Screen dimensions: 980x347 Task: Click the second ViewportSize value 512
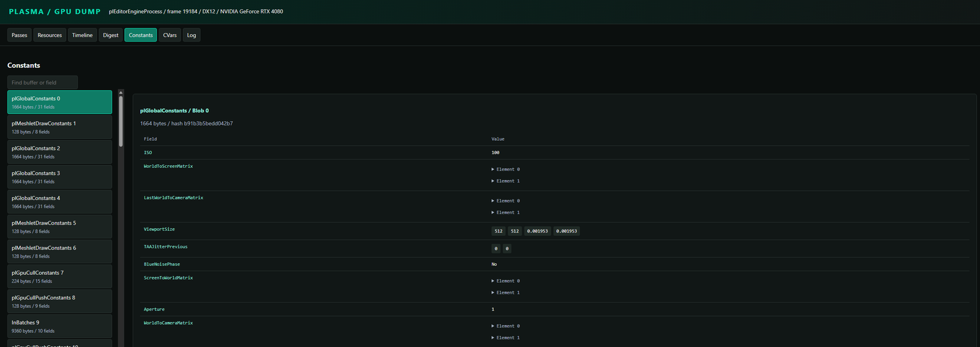point(514,231)
